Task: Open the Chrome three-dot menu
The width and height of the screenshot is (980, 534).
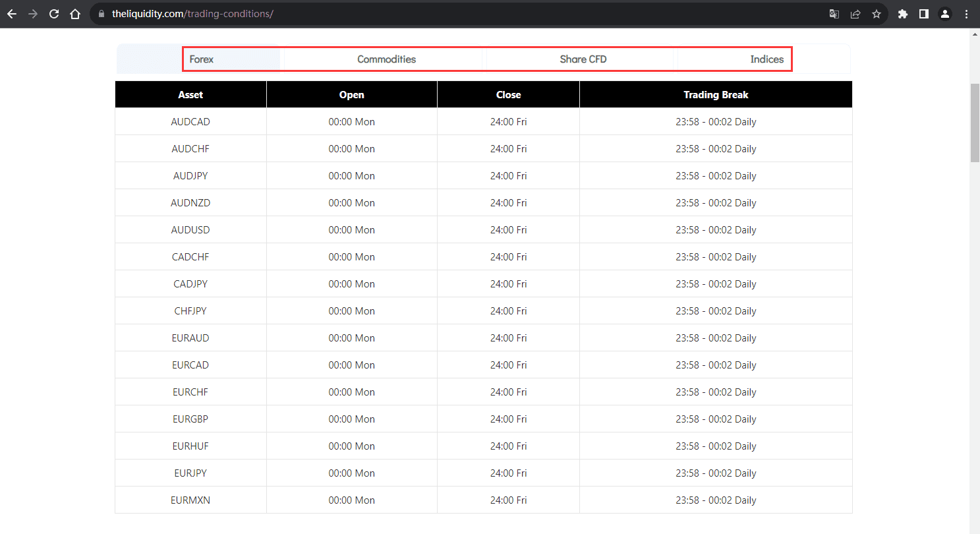Action: [x=966, y=14]
